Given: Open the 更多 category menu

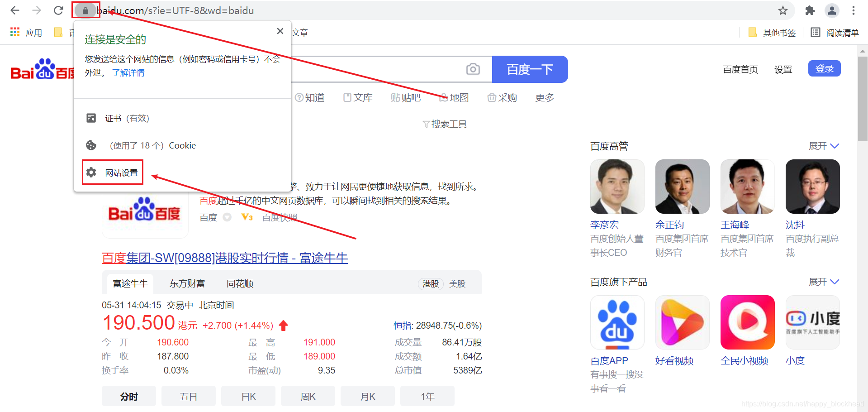Looking at the screenshot, I should 545,97.
